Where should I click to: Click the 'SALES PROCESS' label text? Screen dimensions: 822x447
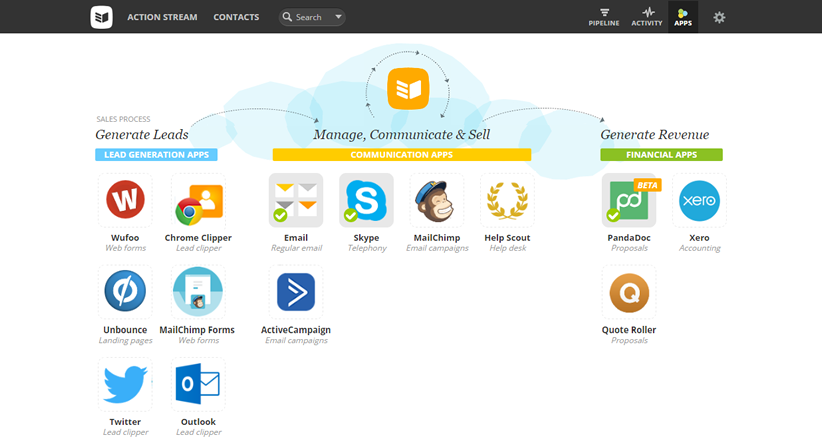pos(123,119)
